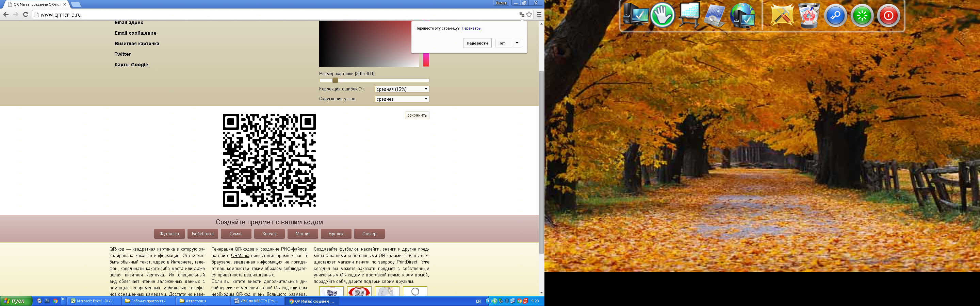Click the Футболка button
980x306 pixels.
click(169, 234)
